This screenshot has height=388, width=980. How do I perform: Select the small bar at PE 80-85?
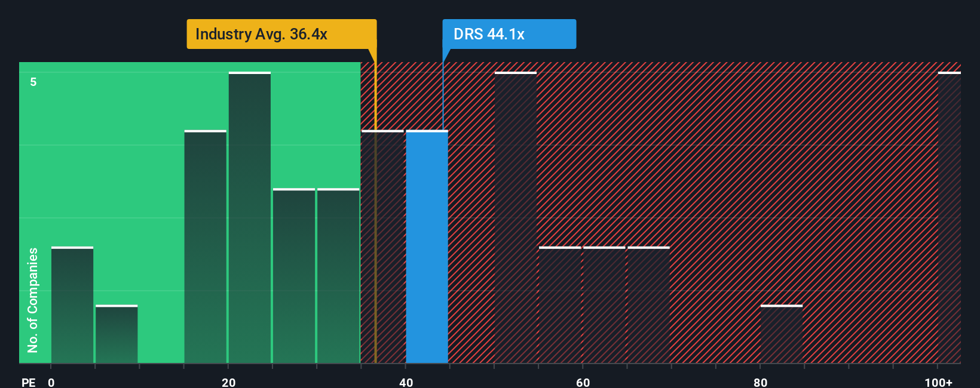[x=782, y=334]
